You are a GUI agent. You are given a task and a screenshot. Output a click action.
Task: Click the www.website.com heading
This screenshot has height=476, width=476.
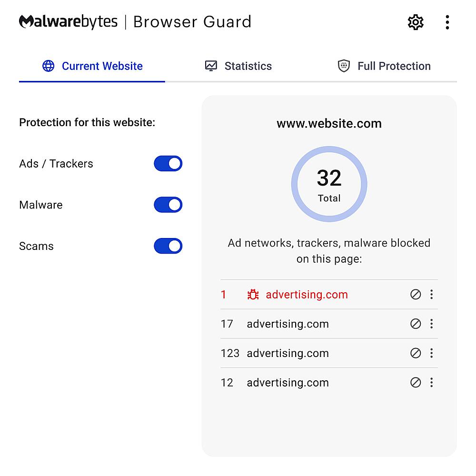[x=329, y=123]
